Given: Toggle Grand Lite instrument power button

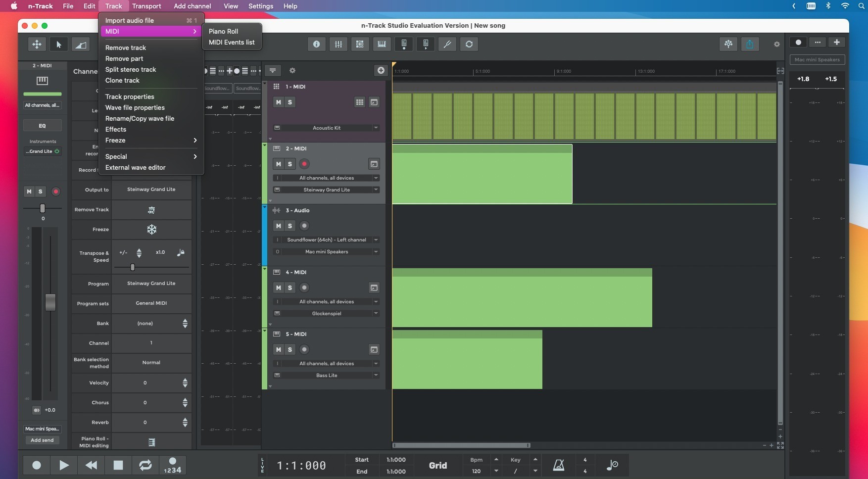Looking at the screenshot, I should pyautogui.click(x=57, y=151).
